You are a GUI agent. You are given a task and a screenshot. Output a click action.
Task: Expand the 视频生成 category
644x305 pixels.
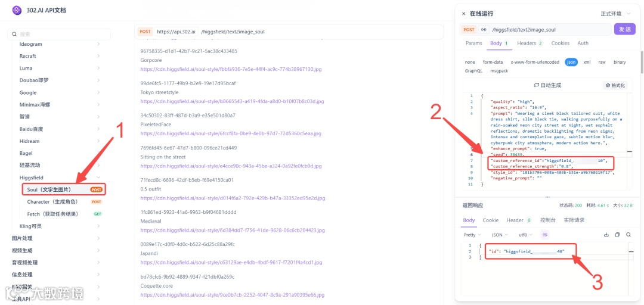pos(55,250)
